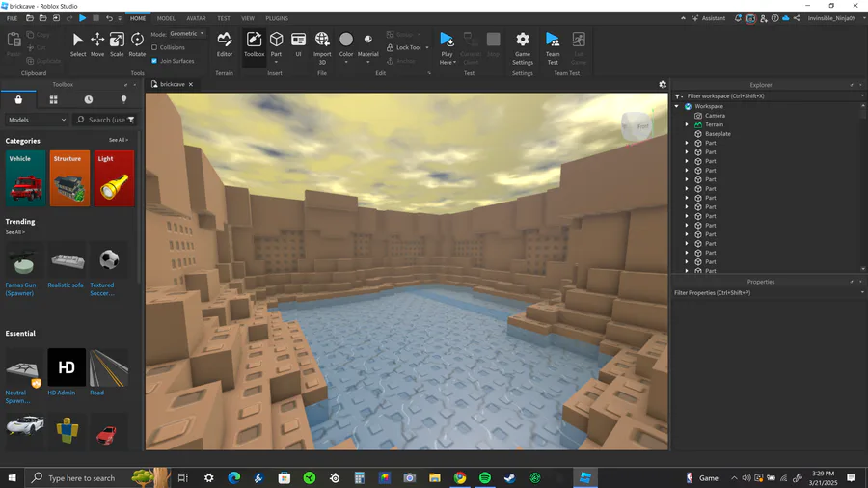Launch Team Test
This screenshot has height=488, width=868.
pyautogui.click(x=553, y=47)
